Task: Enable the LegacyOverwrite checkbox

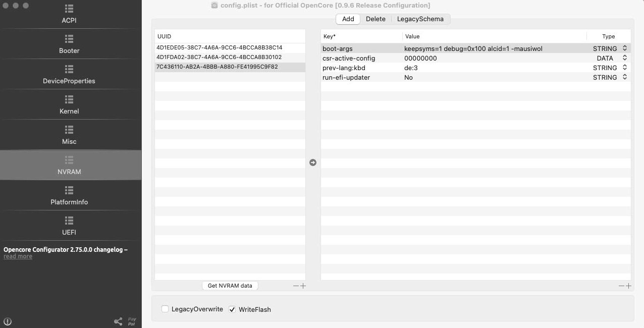Action: pyautogui.click(x=165, y=309)
